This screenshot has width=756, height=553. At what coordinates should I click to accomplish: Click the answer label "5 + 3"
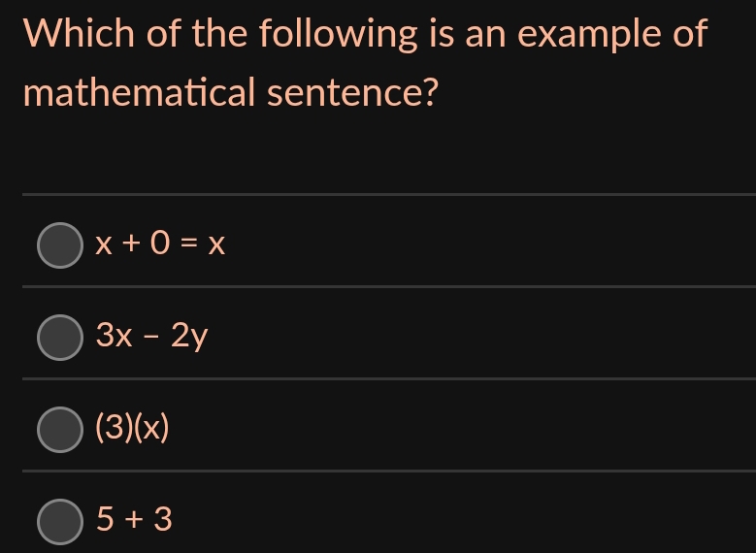click(x=134, y=519)
